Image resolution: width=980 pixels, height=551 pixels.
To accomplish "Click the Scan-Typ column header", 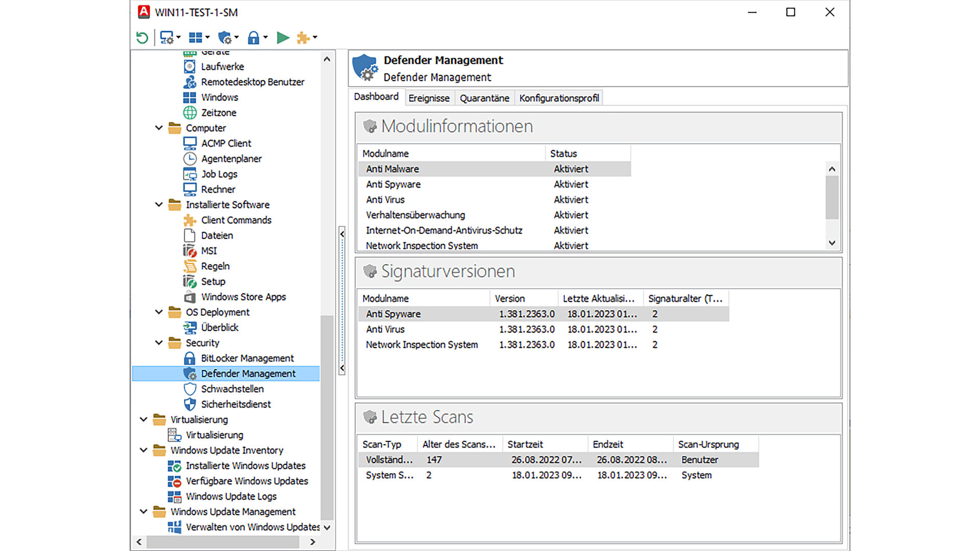I will pyautogui.click(x=387, y=444).
